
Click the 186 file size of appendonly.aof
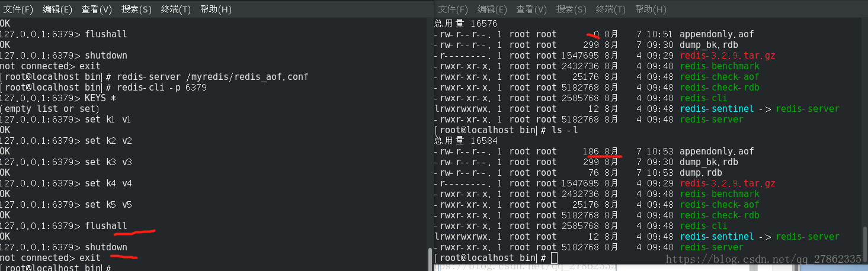pos(591,151)
